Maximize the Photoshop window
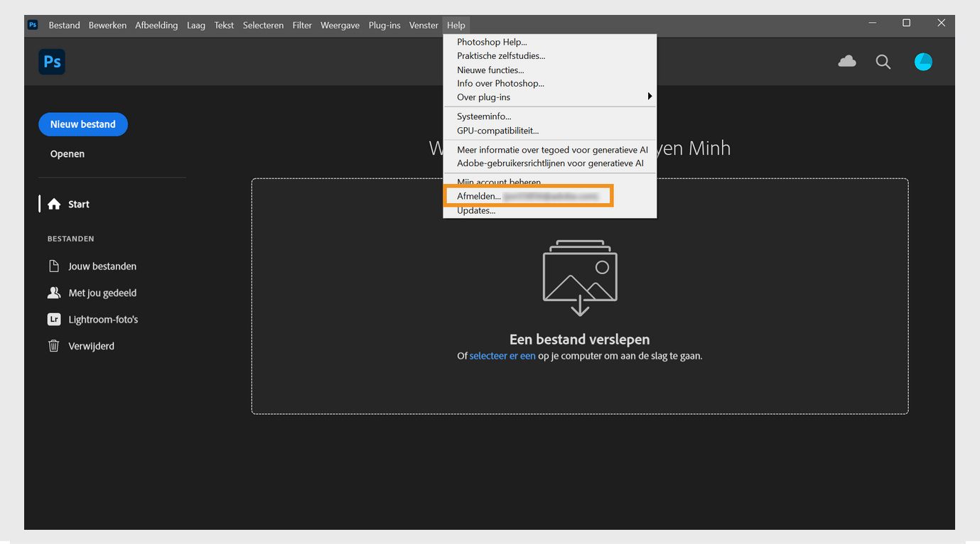The image size is (980, 544). tap(906, 23)
